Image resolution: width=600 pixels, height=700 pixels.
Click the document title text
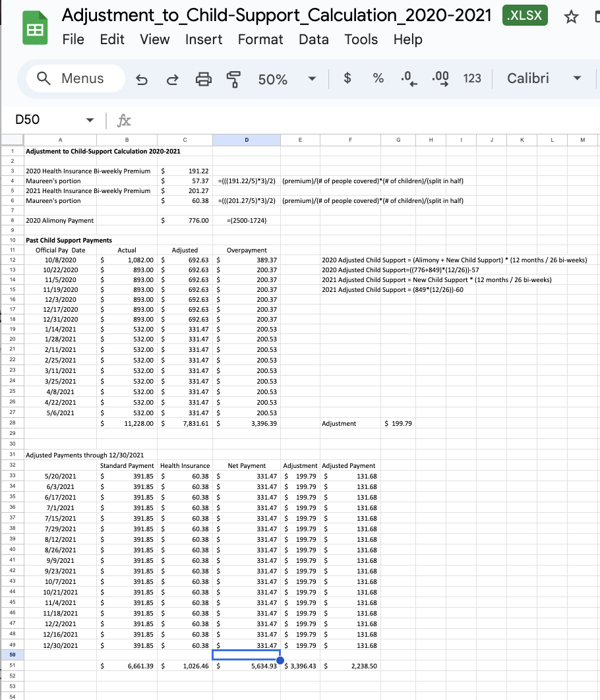coord(276,16)
